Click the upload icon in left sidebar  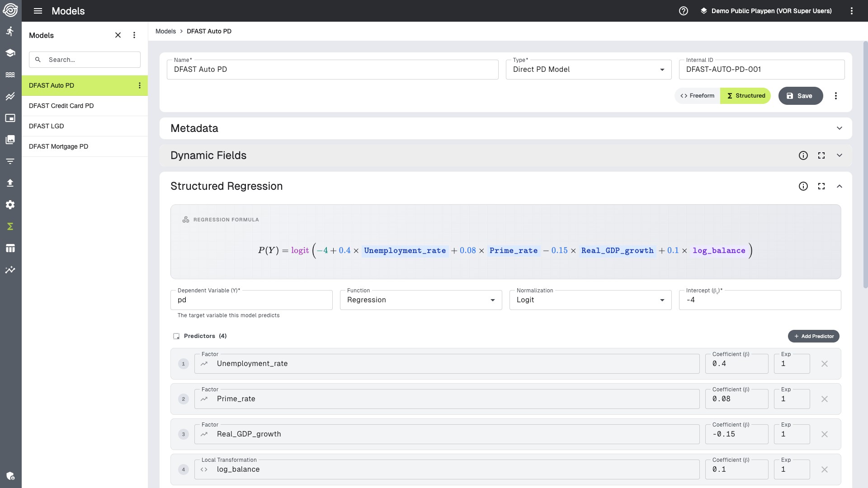click(x=10, y=183)
